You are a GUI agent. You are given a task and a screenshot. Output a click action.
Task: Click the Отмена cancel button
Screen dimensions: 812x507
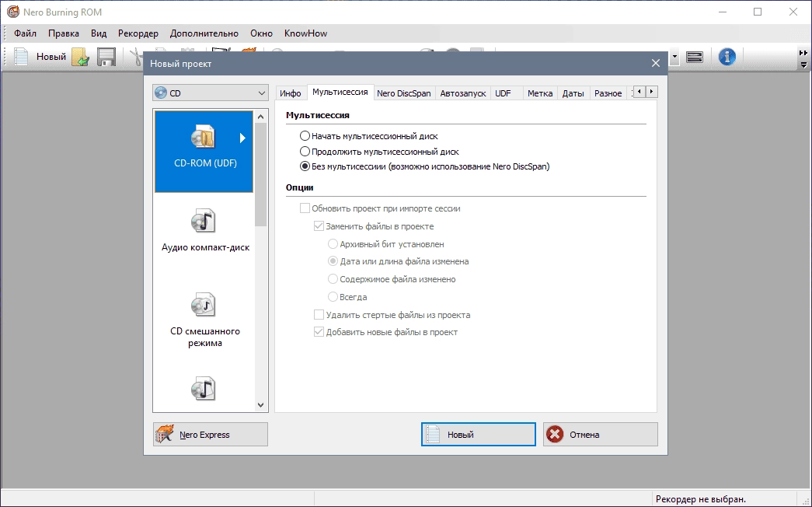[x=601, y=435]
